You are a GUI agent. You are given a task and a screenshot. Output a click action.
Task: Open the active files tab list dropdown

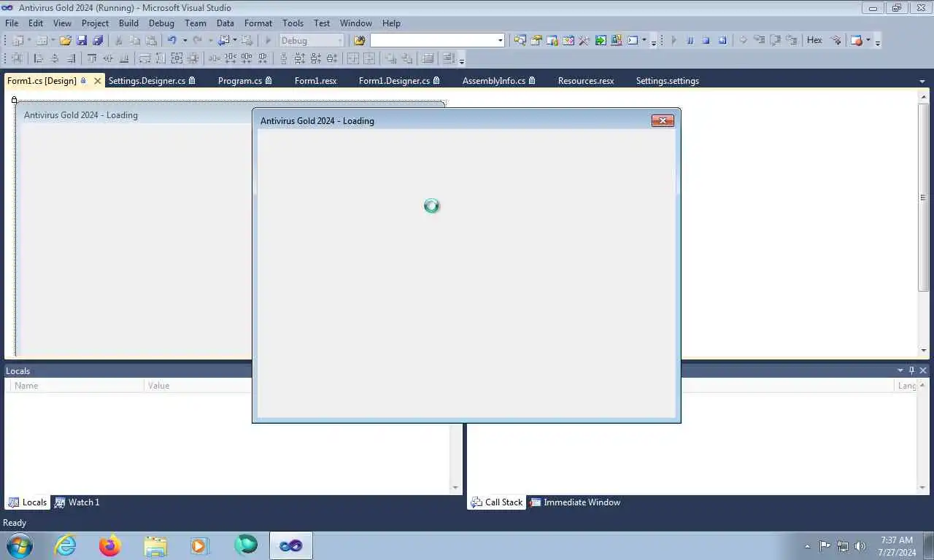click(922, 81)
